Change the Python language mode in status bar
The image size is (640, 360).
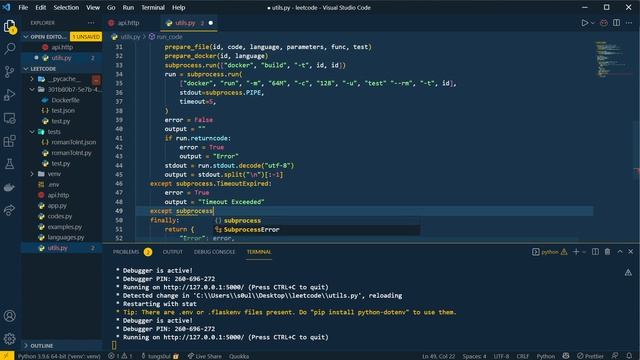click(x=545, y=356)
